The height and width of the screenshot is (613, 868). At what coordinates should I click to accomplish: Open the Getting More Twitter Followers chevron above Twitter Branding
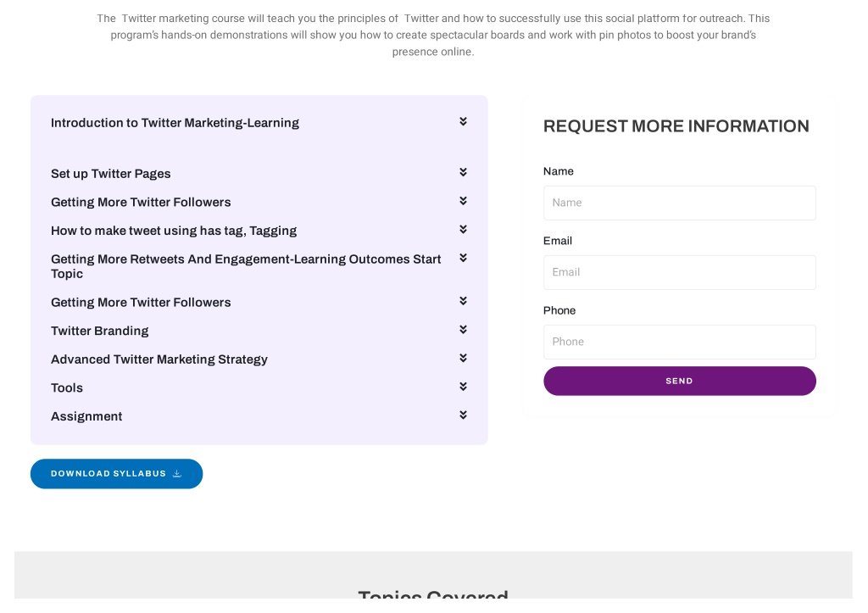coord(463,301)
